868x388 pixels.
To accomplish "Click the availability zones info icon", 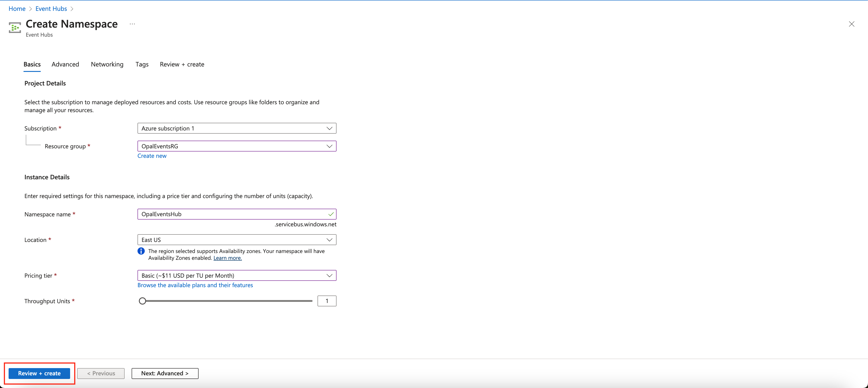I will [x=141, y=251].
